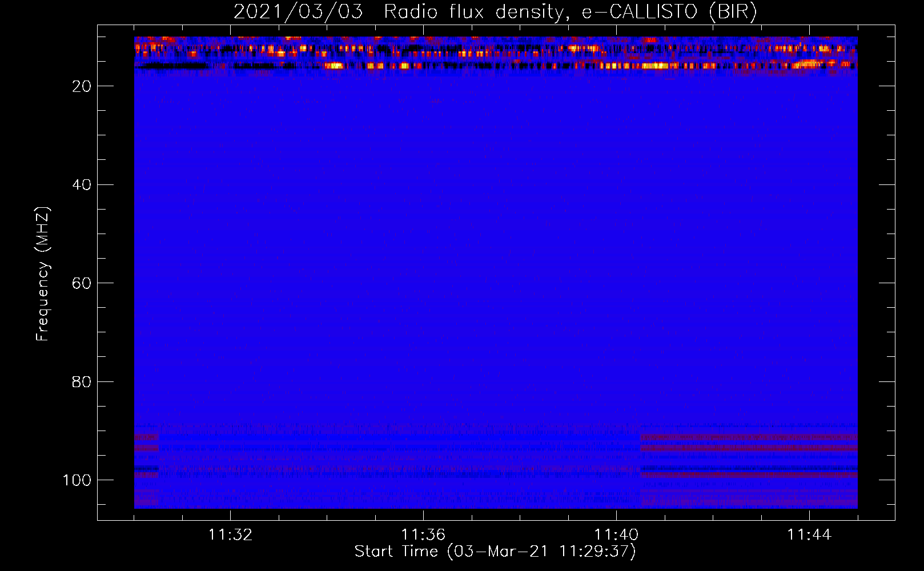The image size is (924, 571).
Task: Select the 11:44 time tick label
Action: [809, 535]
